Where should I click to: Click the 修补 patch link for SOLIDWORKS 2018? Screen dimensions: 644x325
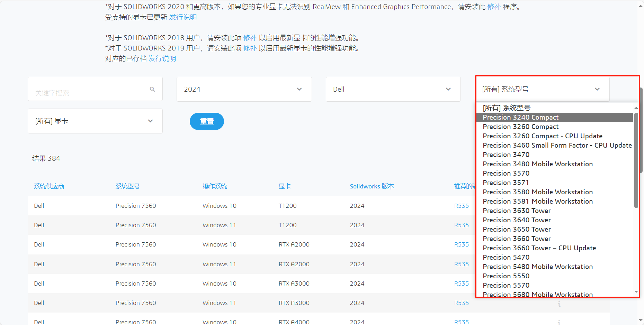pyautogui.click(x=249, y=37)
